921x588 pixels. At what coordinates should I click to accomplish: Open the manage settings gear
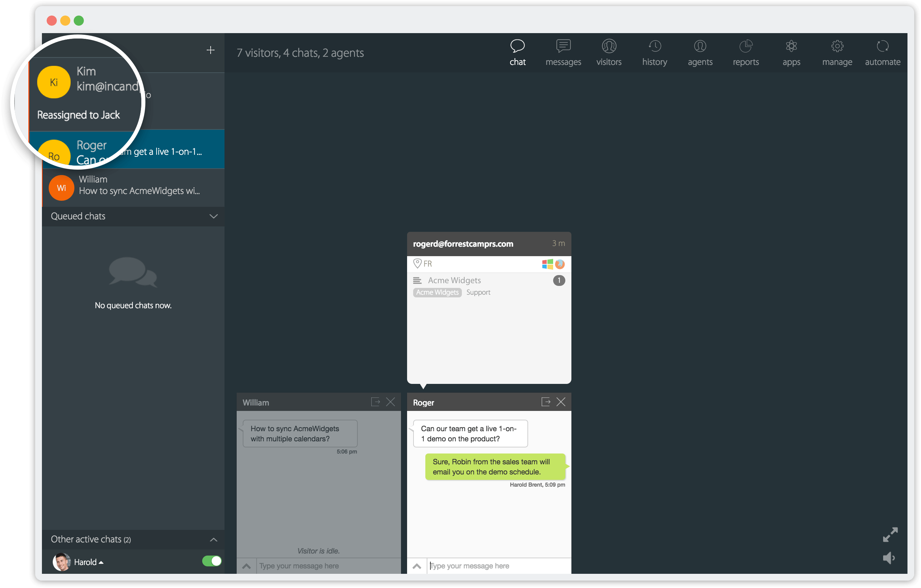(837, 53)
